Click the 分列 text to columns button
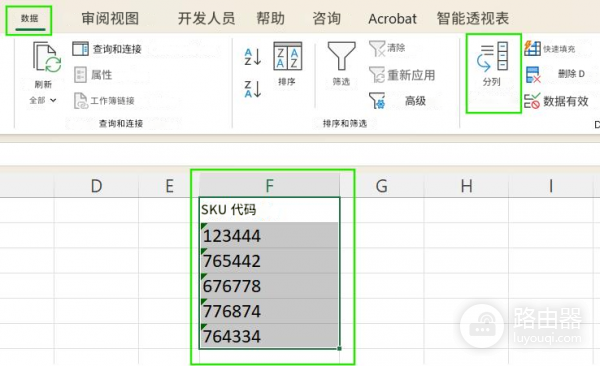600x366 pixels. pyautogui.click(x=493, y=64)
